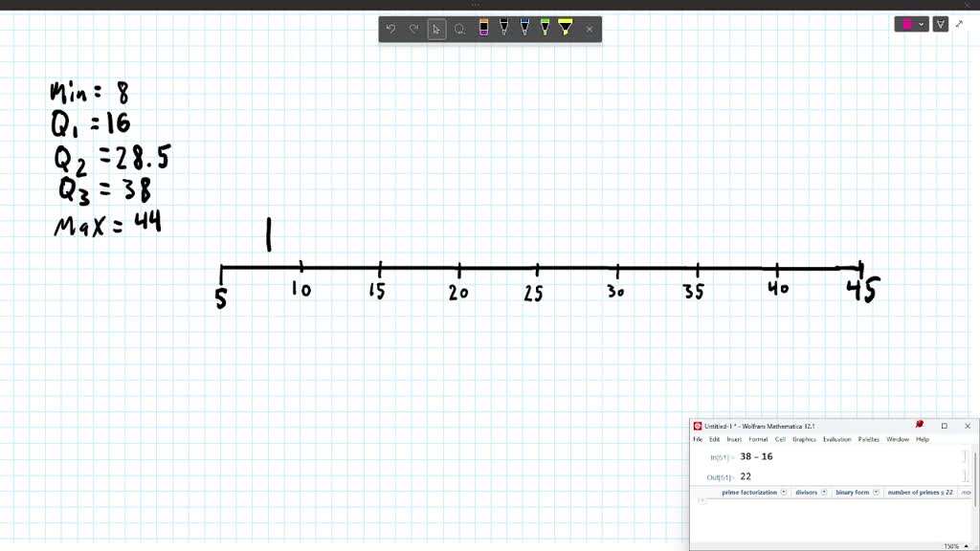The image size is (980, 551).
Task: Click the divisors suggestion button
Action: (809, 492)
